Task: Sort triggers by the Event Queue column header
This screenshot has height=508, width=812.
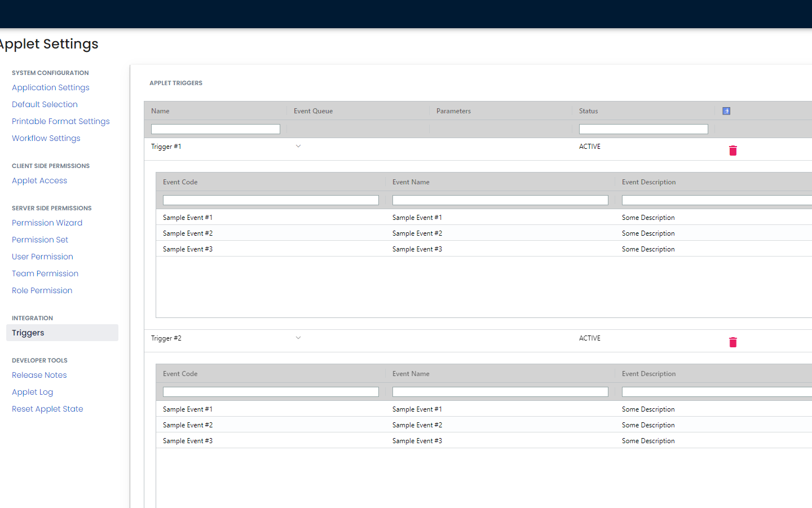Action: (x=313, y=111)
